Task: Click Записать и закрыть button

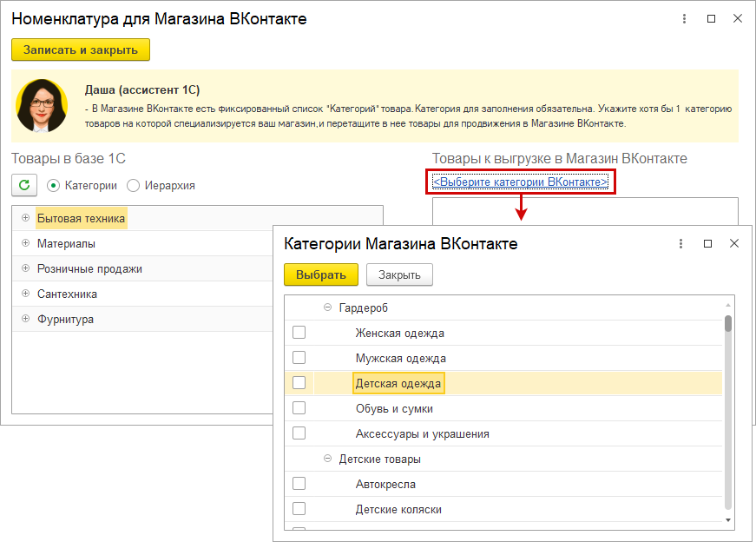Action: [81, 50]
